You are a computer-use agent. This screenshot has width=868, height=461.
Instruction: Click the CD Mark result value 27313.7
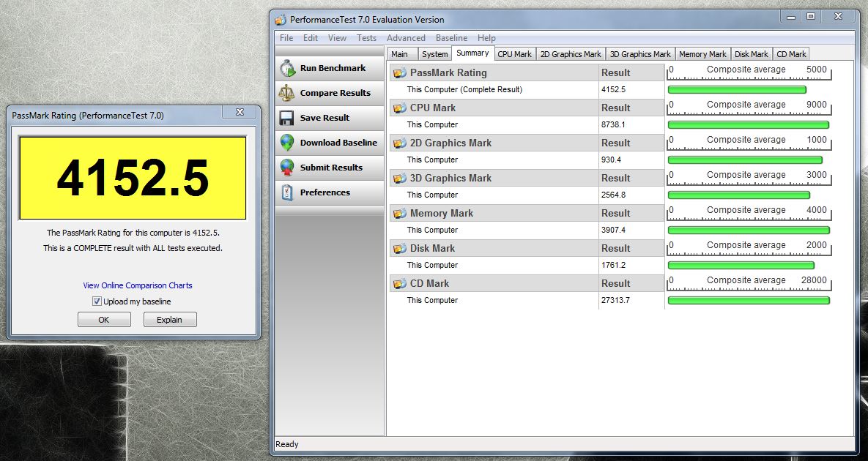tap(615, 300)
